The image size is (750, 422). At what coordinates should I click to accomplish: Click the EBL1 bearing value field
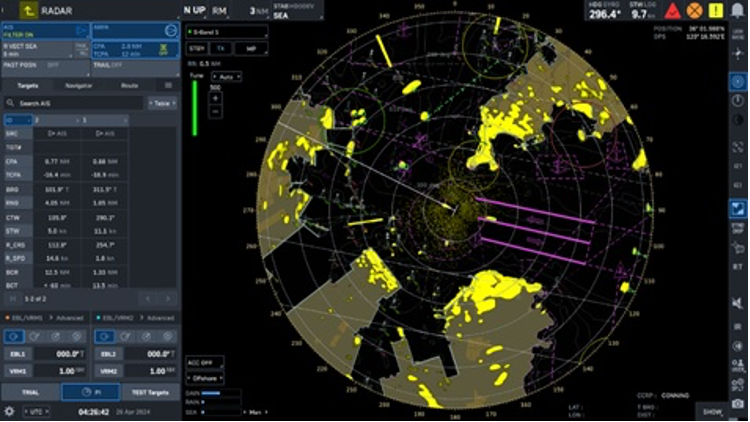pyautogui.click(x=59, y=354)
